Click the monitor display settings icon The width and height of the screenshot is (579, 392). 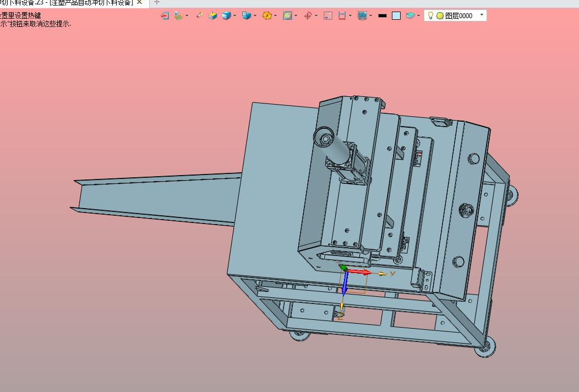(362, 15)
